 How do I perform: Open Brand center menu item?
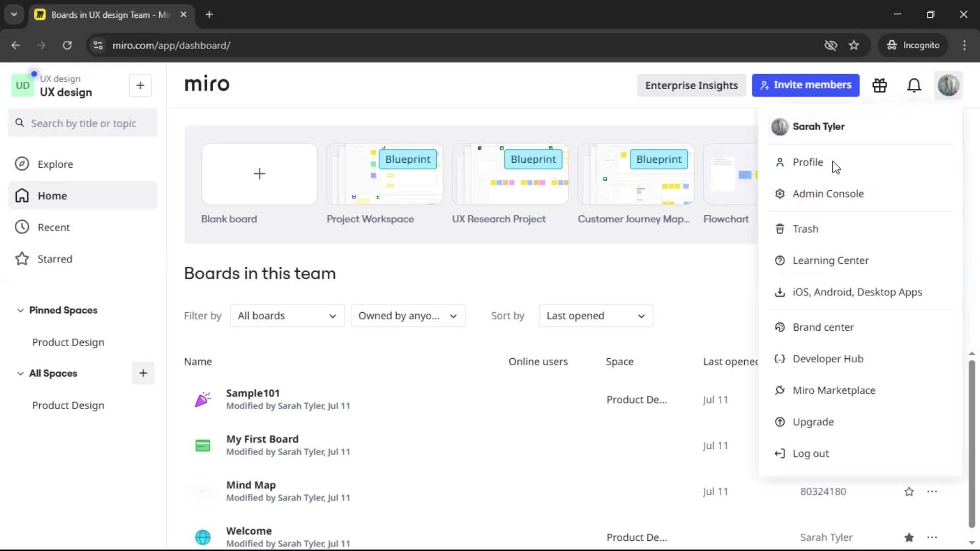click(x=860, y=328)
